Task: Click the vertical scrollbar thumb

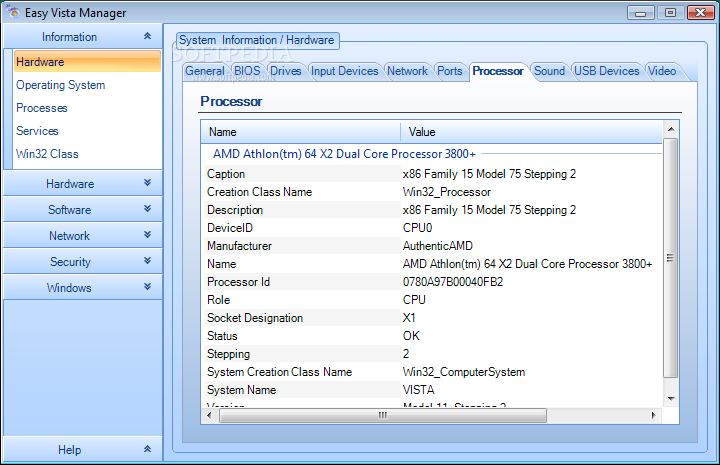Action: point(671,258)
